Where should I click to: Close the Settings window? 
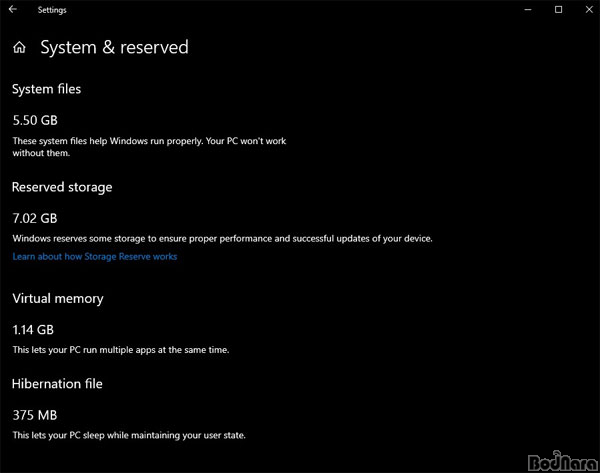(x=589, y=10)
